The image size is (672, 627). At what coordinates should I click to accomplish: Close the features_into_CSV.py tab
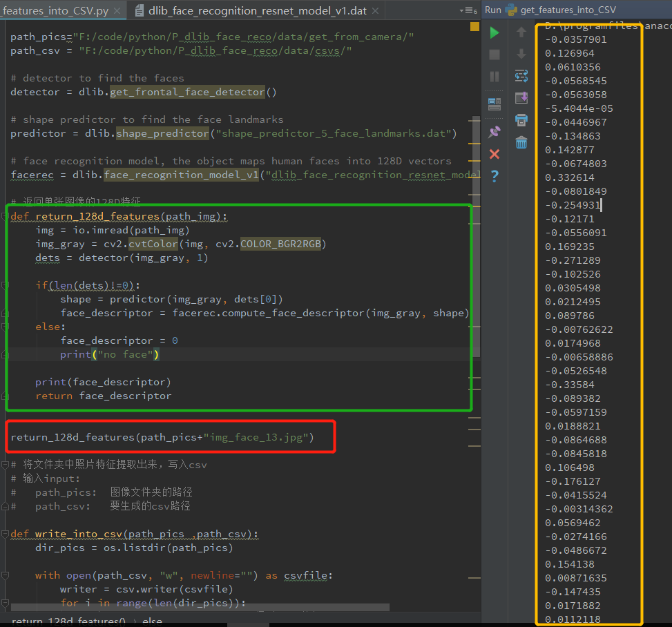coord(117,11)
